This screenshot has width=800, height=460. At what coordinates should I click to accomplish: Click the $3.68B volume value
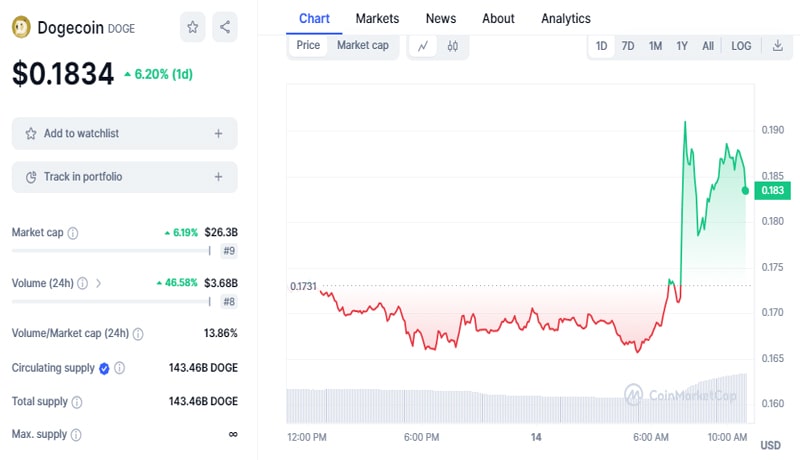[221, 283]
